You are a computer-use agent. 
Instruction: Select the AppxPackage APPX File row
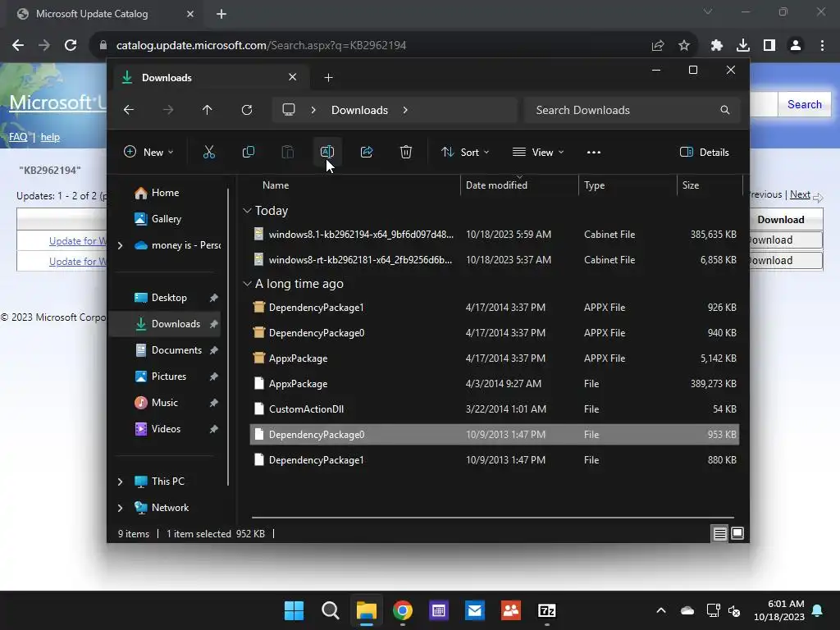click(x=495, y=358)
